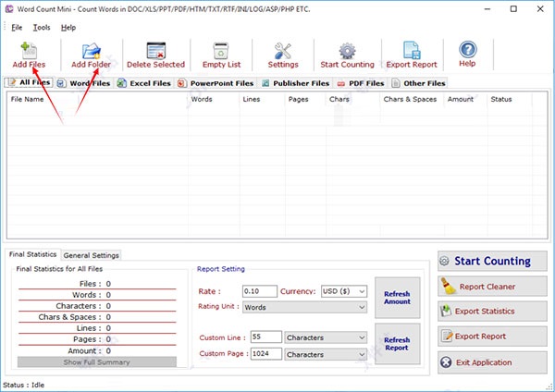The image size is (555, 392).
Task: Open the Custom Line unit dropdown
Action: (x=327, y=337)
